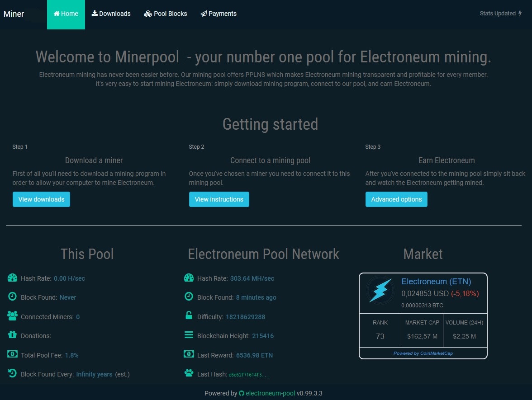Go to Pool Blocks page

[166, 14]
